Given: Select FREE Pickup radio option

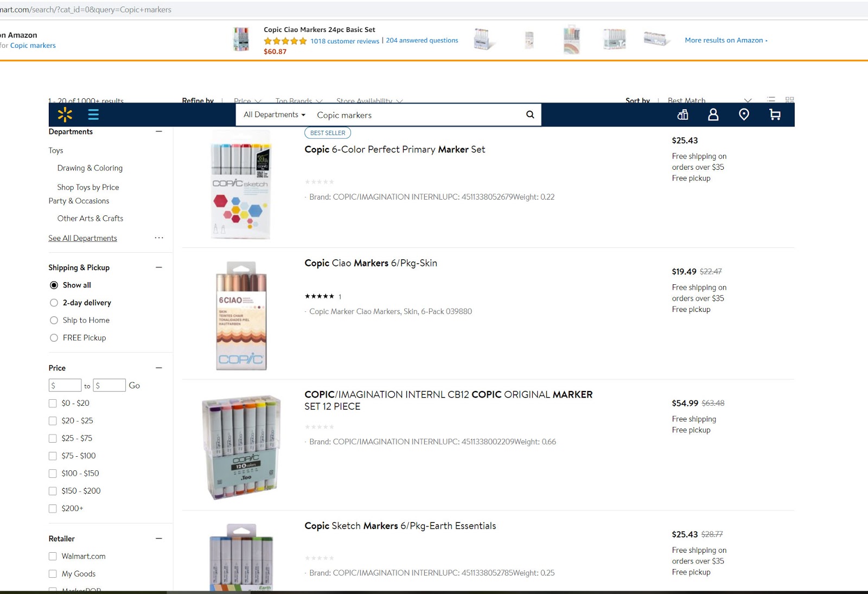Looking at the screenshot, I should pyautogui.click(x=54, y=337).
